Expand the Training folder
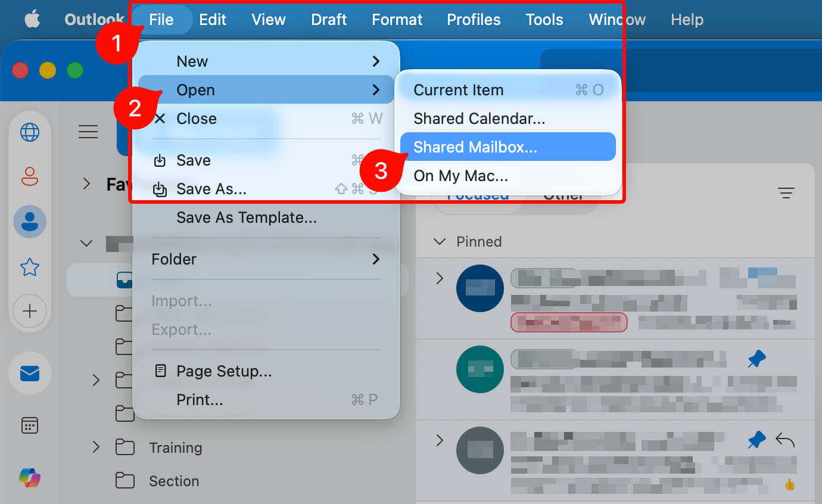The width and height of the screenshot is (822, 504). [96, 447]
